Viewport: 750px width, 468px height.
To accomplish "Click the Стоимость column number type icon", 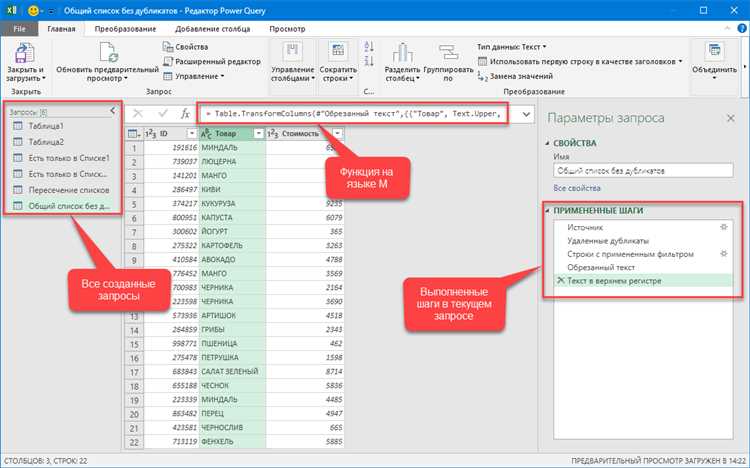I will point(273,134).
